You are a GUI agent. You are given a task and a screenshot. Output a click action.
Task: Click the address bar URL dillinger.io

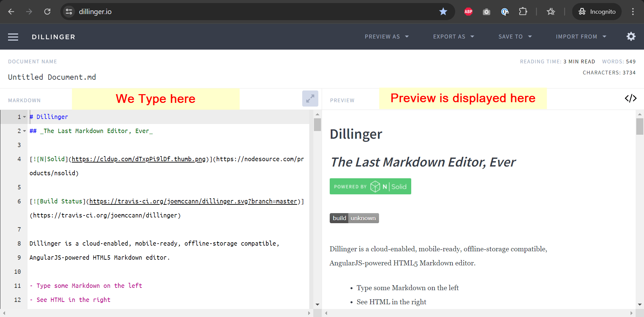pyautogui.click(x=95, y=12)
